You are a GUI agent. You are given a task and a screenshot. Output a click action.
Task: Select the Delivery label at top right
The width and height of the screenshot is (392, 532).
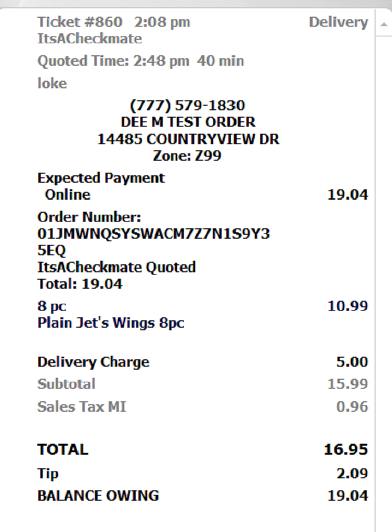(x=338, y=22)
